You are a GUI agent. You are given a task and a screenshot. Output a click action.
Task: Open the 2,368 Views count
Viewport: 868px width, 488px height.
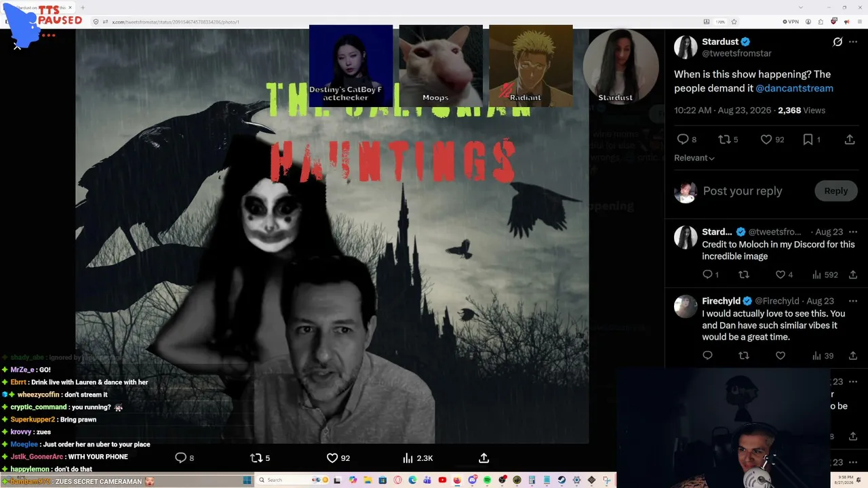(802, 110)
